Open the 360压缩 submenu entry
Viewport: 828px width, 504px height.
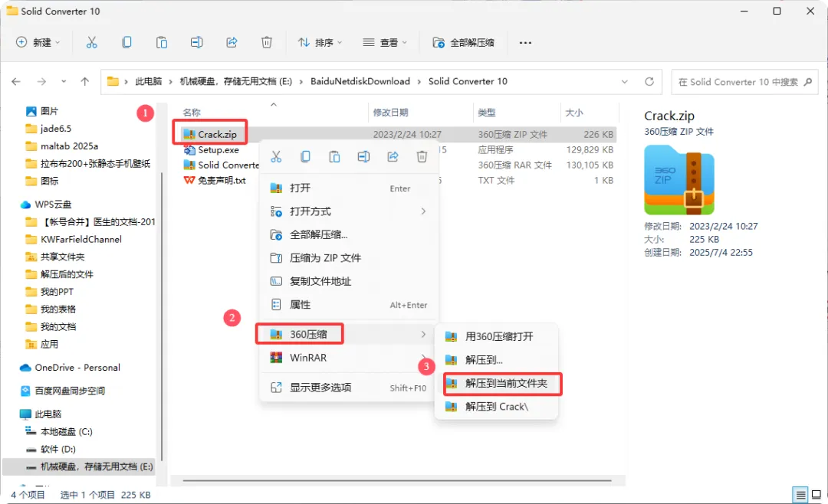(349, 334)
